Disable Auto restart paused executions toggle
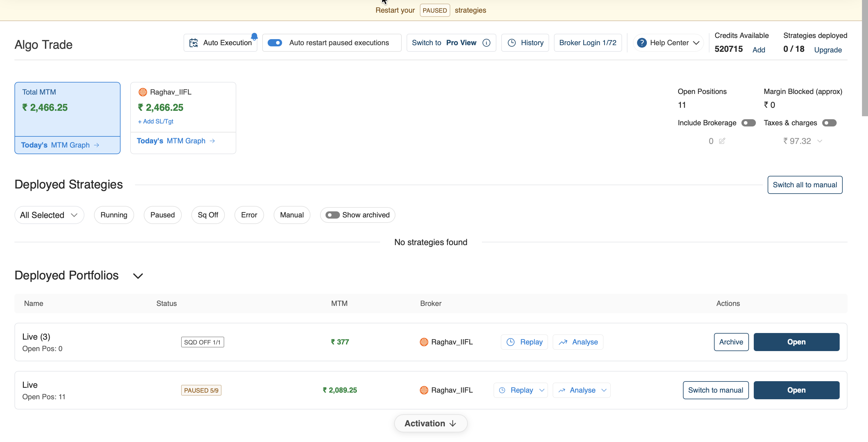 click(275, 43)
